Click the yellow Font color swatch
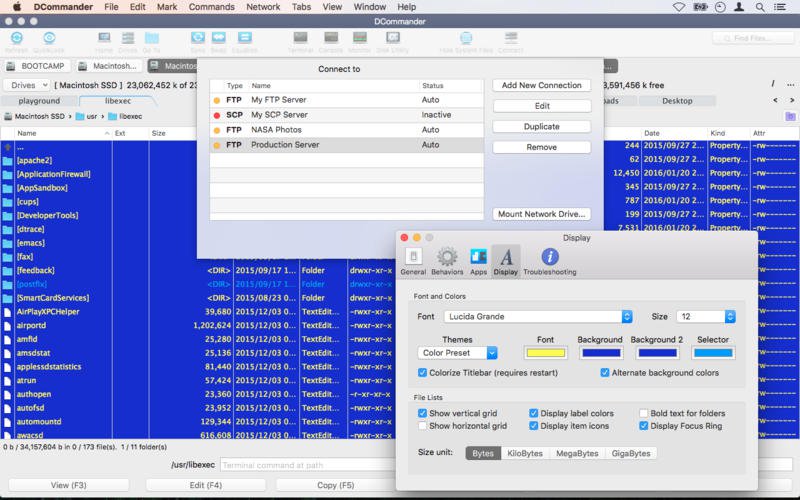Viewport: 800px width, 500px height. [545, 353]
